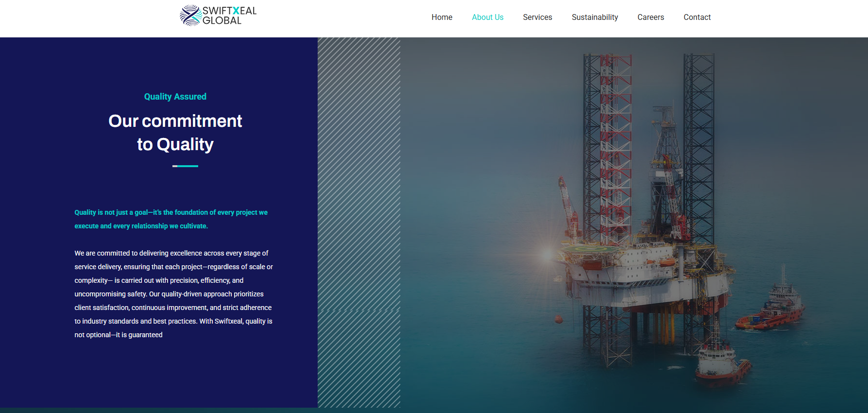Click the 'Quality Assured' subtitle
This screenshot has width=868, height=413.
pos(175,97)
